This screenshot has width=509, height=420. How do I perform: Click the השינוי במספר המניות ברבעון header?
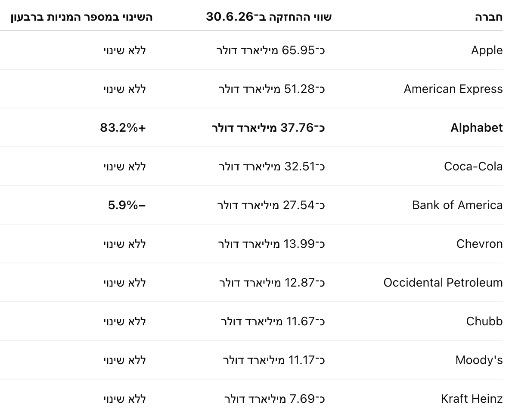[x=81, y=17]
